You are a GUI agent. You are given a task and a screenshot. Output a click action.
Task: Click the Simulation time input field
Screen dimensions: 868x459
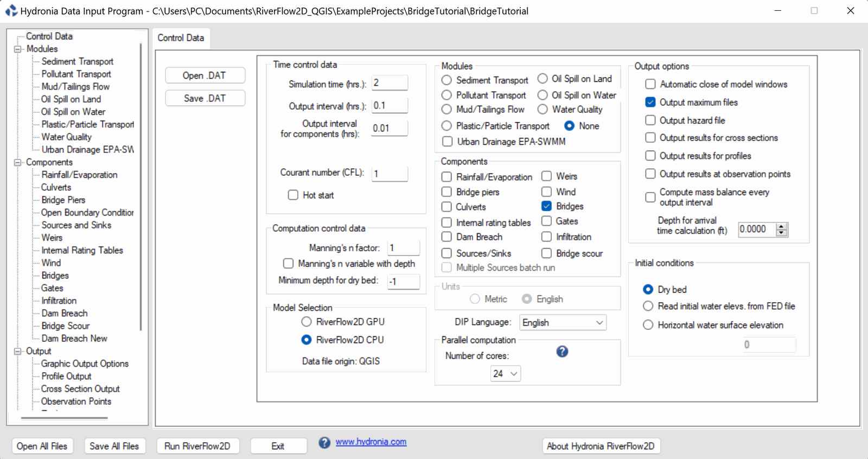(x=390, y=83)
